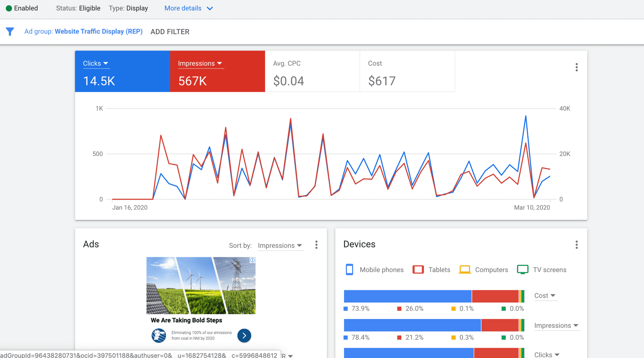Open the Impressions metric dropdown in scorecard

tap(200, 63)
